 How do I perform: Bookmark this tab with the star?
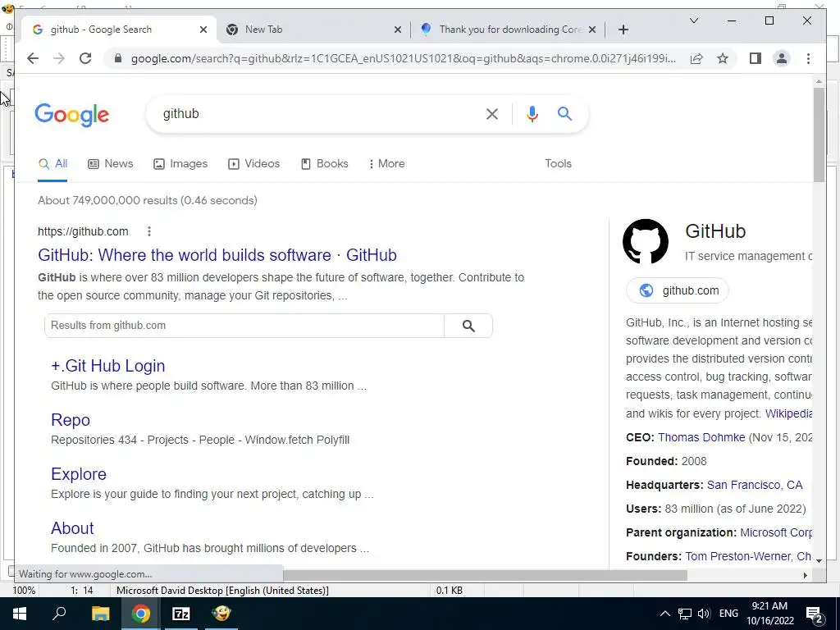[x=723, y=58]
